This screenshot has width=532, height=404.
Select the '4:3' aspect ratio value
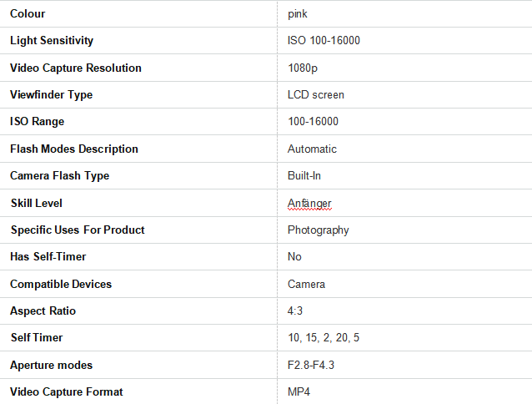(296, 311)
